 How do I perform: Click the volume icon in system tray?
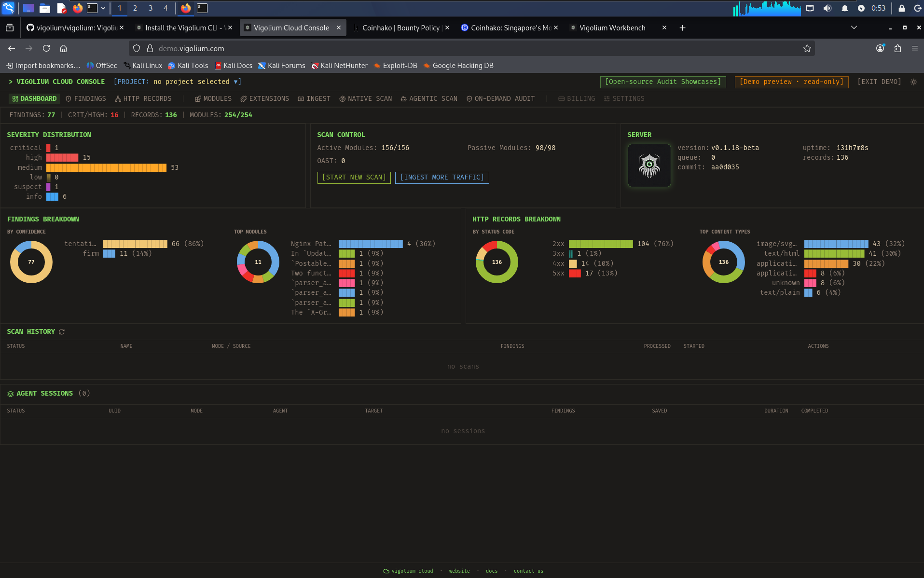(x=827, y=8)
